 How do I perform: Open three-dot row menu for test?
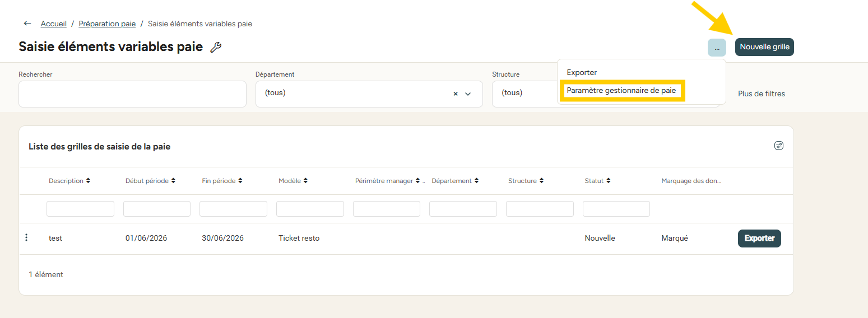pyautogui.click(x=26, y=238)
